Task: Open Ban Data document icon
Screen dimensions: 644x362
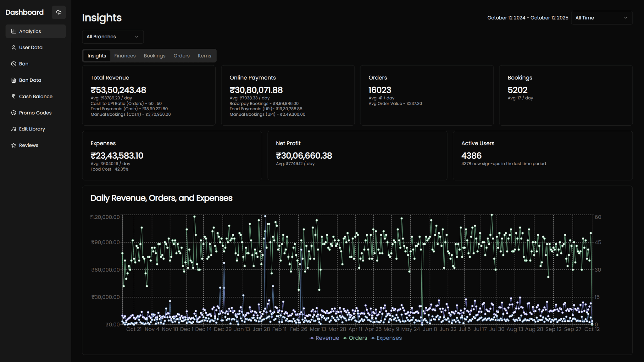Action: (14, 80)
